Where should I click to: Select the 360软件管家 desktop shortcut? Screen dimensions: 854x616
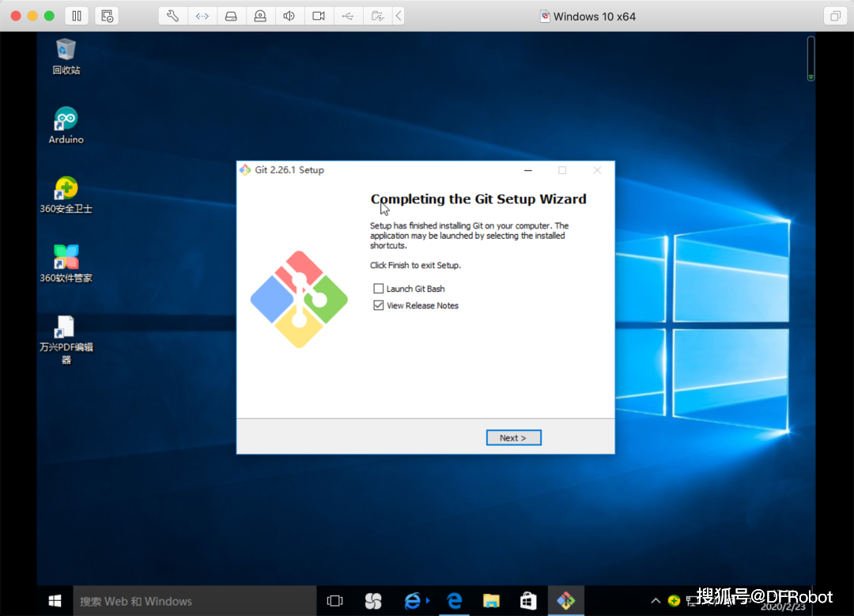coord(66,263)
